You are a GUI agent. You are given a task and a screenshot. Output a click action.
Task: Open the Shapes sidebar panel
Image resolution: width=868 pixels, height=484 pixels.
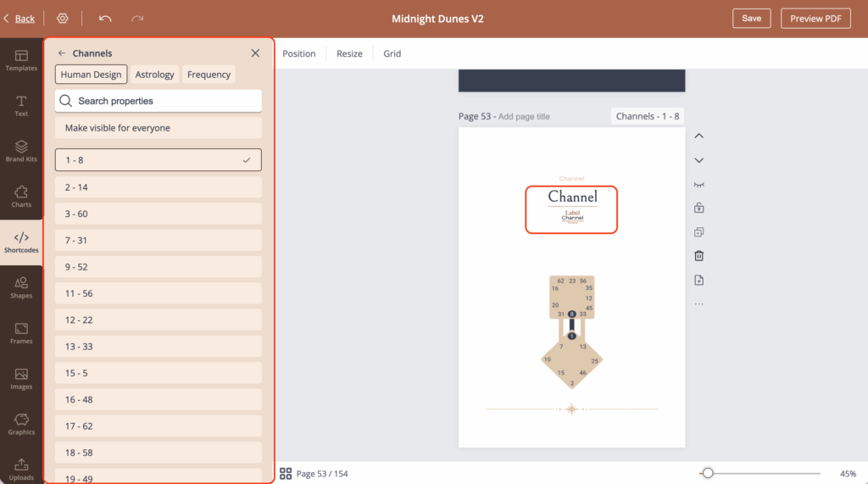[x=21, y=287]
